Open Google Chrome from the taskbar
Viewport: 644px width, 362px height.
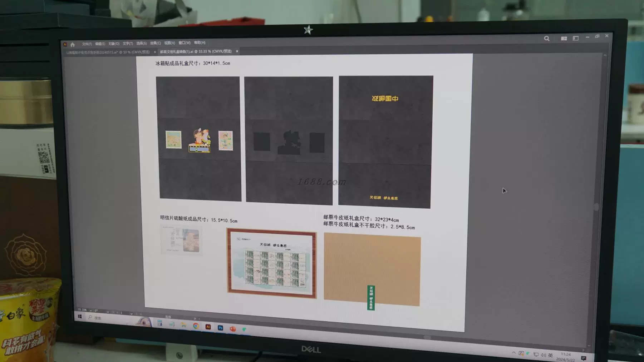pos(196,326)
